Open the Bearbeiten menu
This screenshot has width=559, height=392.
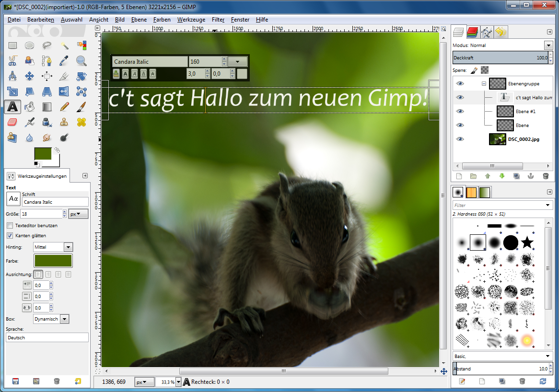click(x=41, y=20)
